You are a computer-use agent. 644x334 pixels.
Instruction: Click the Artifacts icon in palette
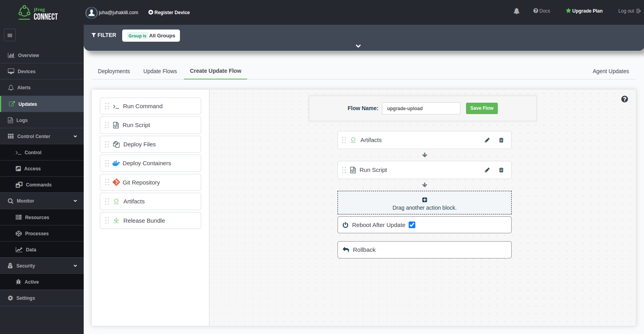(116, 201)
